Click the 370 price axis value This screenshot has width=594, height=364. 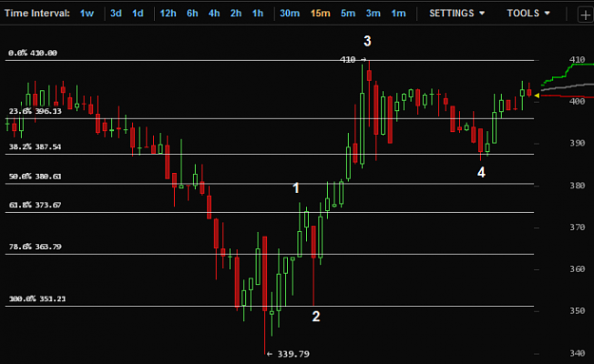(x=577, y=227)
